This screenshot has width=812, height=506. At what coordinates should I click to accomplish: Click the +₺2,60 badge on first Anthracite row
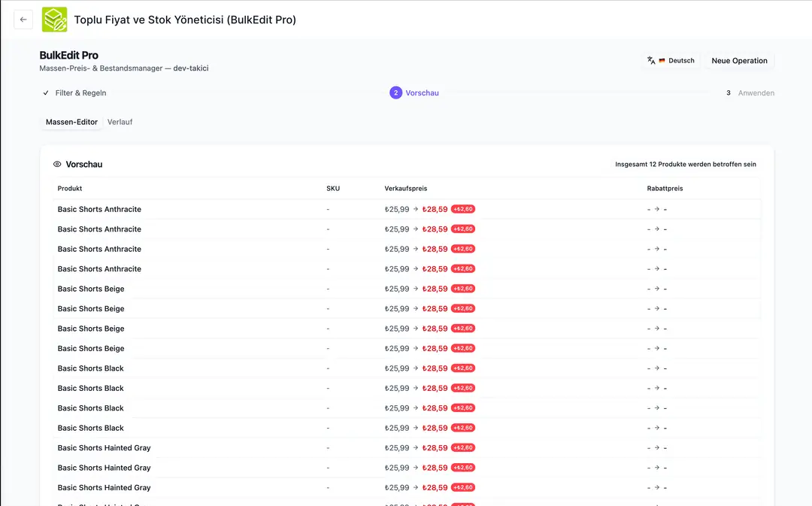(x=463, y=209)
